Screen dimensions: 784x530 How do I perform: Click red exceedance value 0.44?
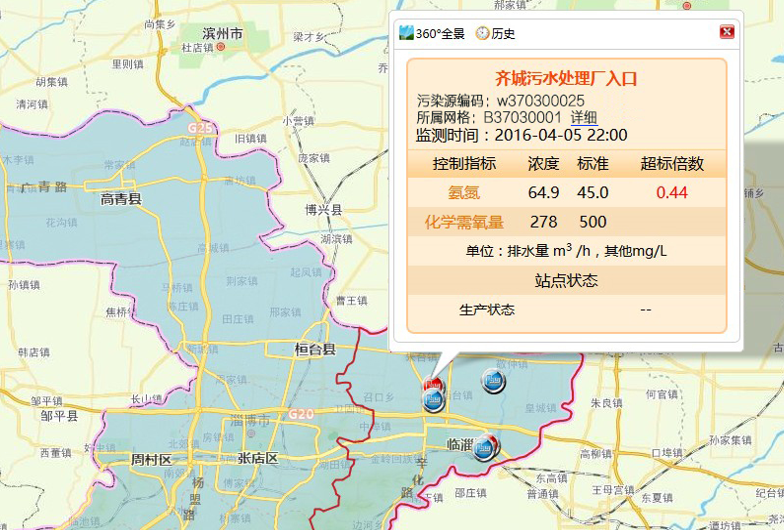[x=672, y=192]
